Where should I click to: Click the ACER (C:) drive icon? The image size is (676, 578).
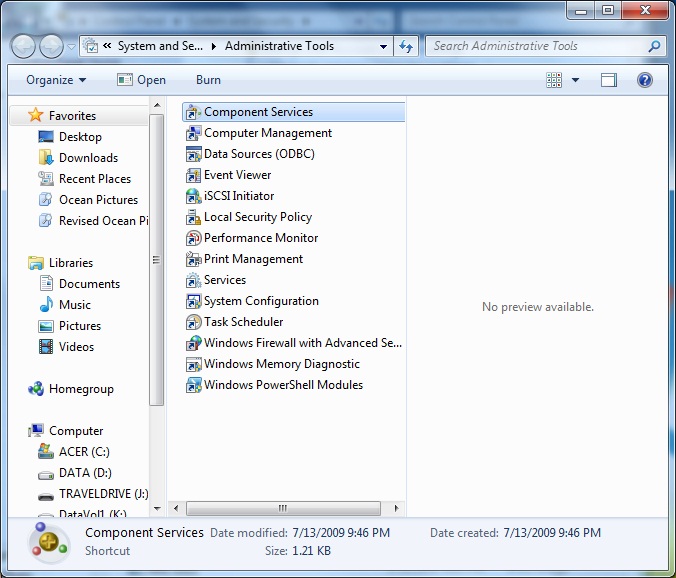click(x=46, y=451)
